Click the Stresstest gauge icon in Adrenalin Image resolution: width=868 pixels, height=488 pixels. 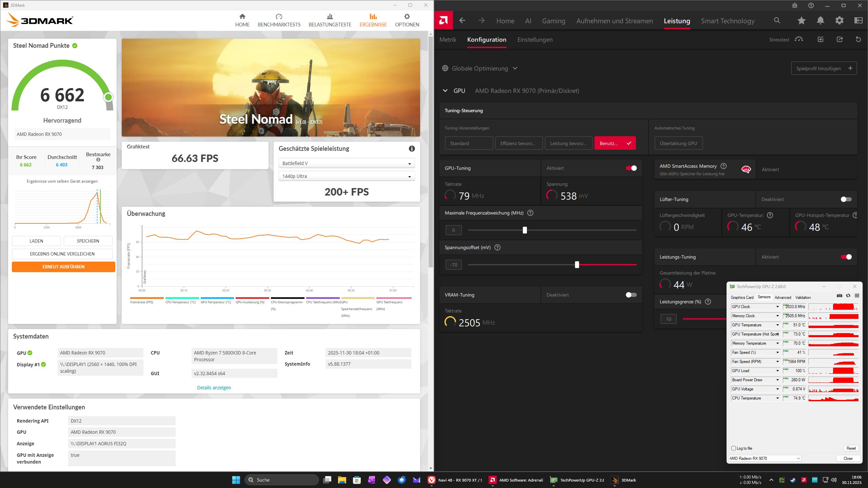tap(799, 39)
